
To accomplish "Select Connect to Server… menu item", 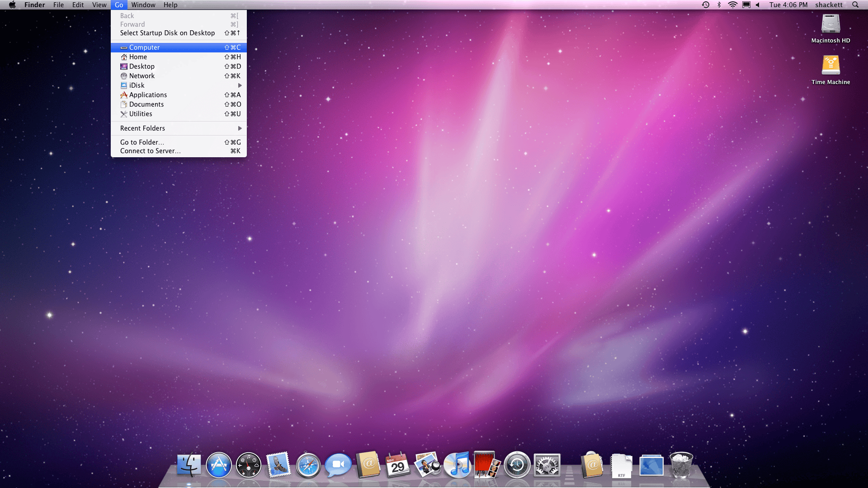I will pos(179,151).
